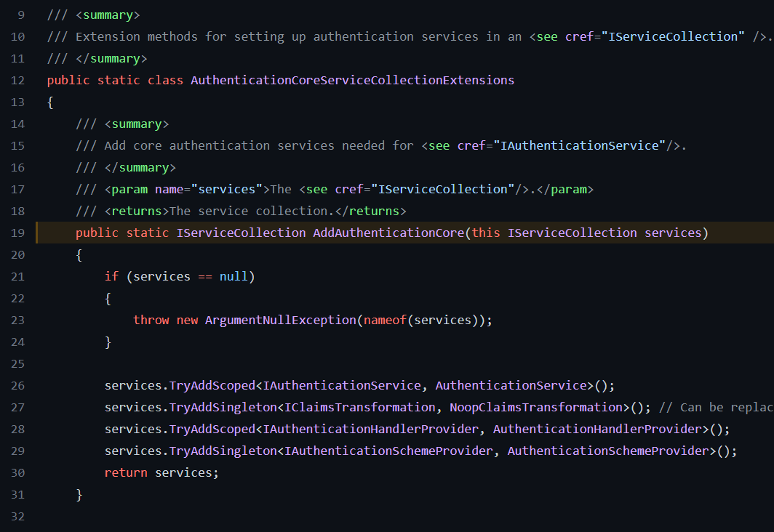Click the IServiceCollection return type on line 19

[x=241, y=233]
